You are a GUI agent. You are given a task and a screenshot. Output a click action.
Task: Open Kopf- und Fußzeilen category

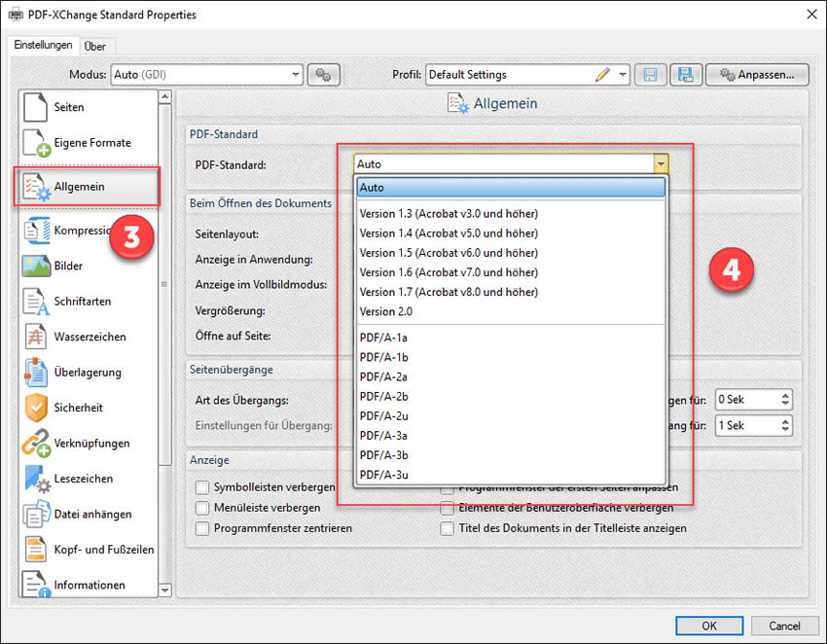point(89,550)
